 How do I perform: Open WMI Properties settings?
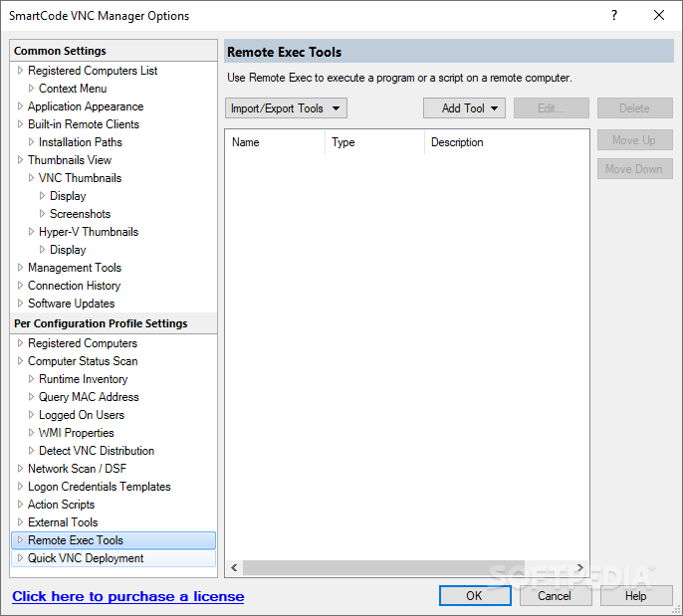77,433
